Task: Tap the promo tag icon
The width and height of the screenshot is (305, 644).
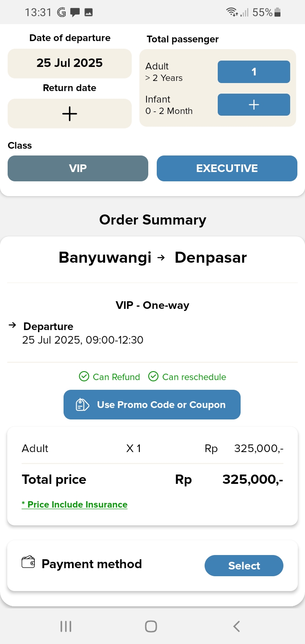Action: click(82, 405)
